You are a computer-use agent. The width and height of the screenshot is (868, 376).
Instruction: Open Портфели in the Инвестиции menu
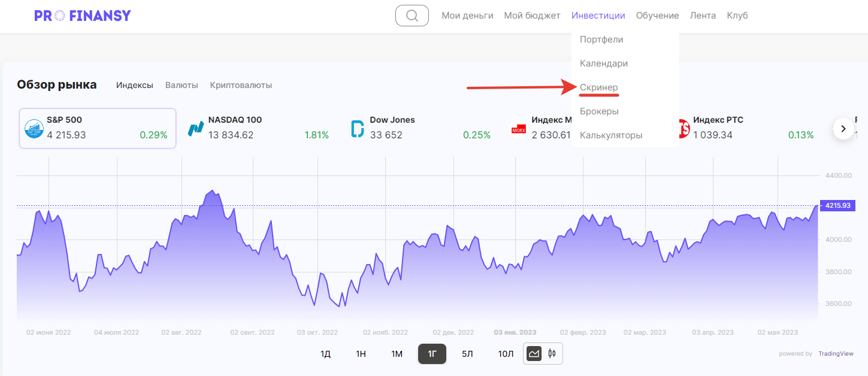point(601,40)
